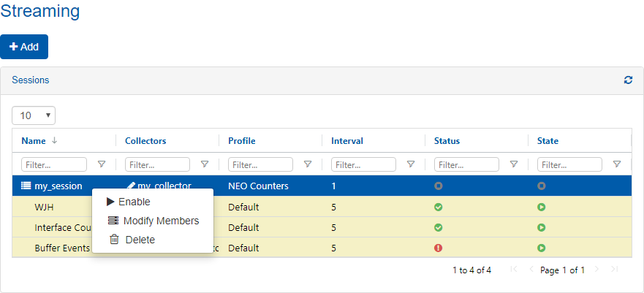Viewport: 644px width, 293px height.
Task: Click the Interval column filter funnel icon
Action: (x=411, y=164)
